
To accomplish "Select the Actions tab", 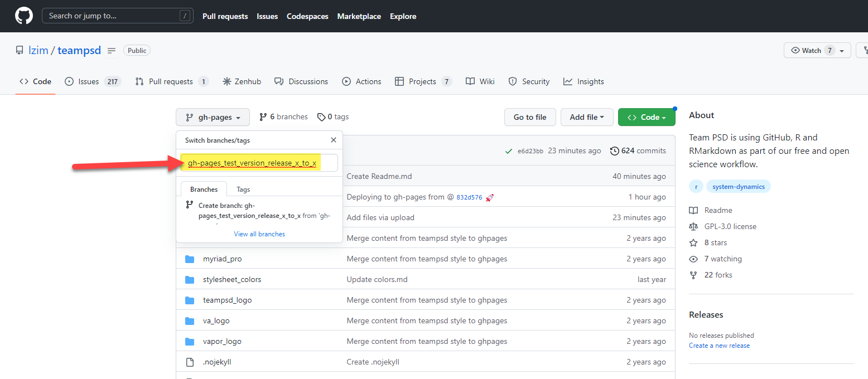I will tap(361, 81).
